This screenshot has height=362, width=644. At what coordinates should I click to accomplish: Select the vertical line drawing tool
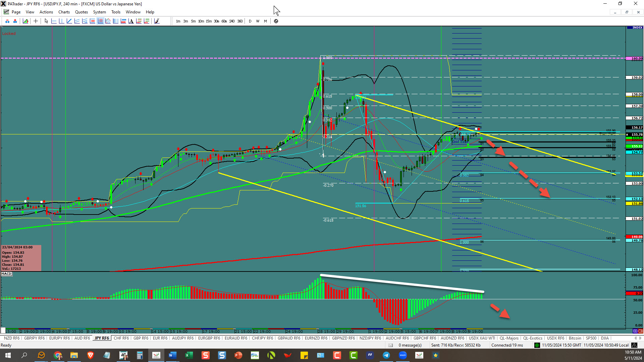(61, 21)
